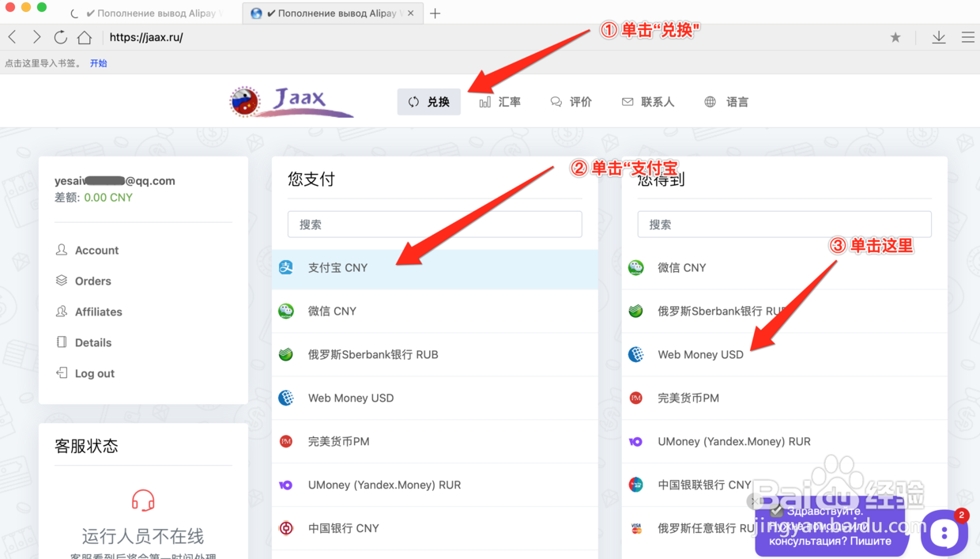Select 微信 CNY in the pay list
The height and width of the screenshot is (559, 980).
(435, 311)
